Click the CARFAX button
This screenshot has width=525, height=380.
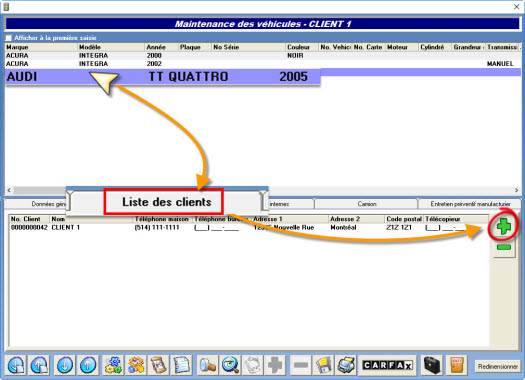tap(387, 365)
